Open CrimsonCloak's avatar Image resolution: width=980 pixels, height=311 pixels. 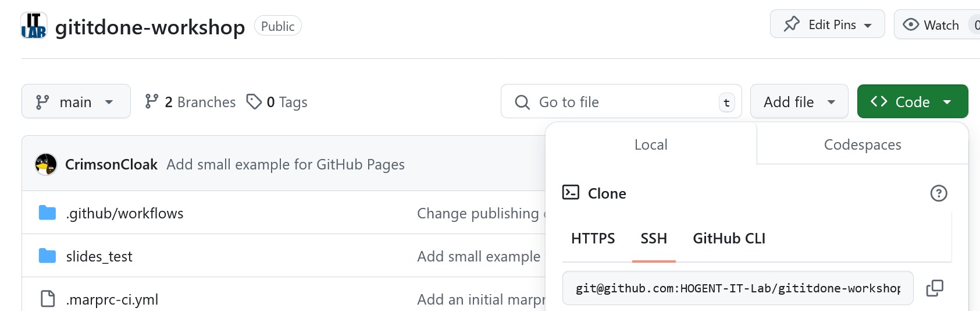(x=46, y=164)
